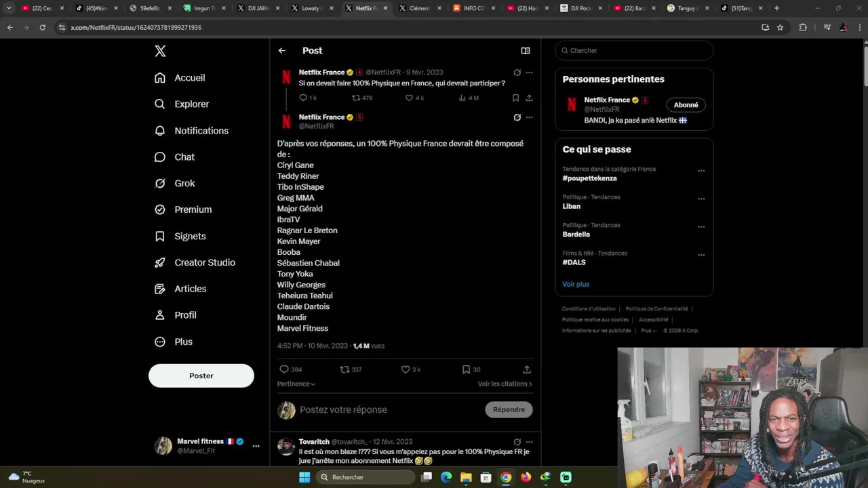The height and width of the screenshot is (488, 868).
Task: Bookmark main post showing 30
Action: (466, 369)
